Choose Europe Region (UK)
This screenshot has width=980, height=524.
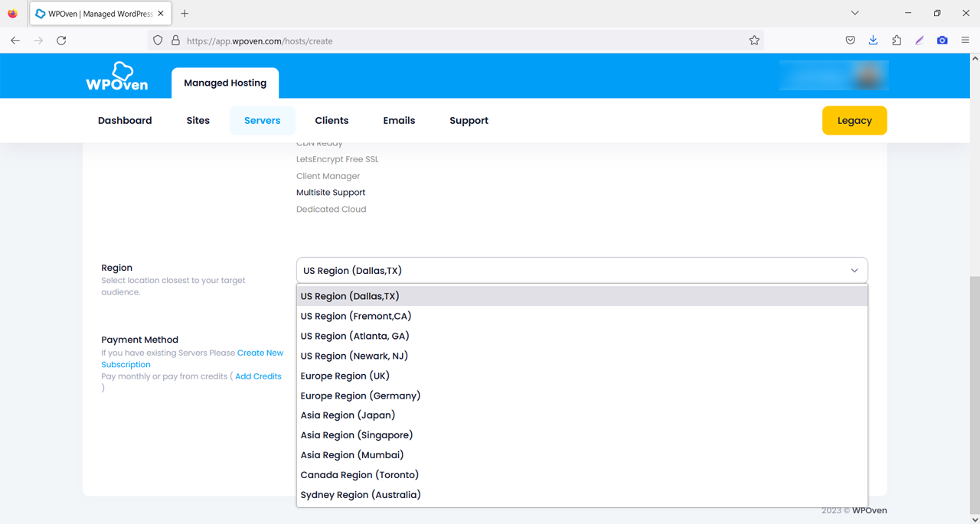point(582,376)
